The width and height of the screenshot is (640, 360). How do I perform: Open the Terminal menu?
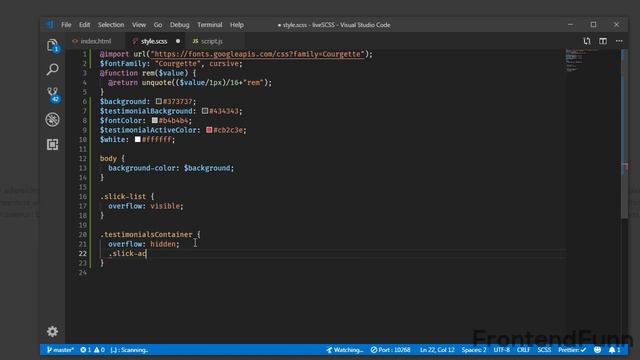(x=210, y=25)
